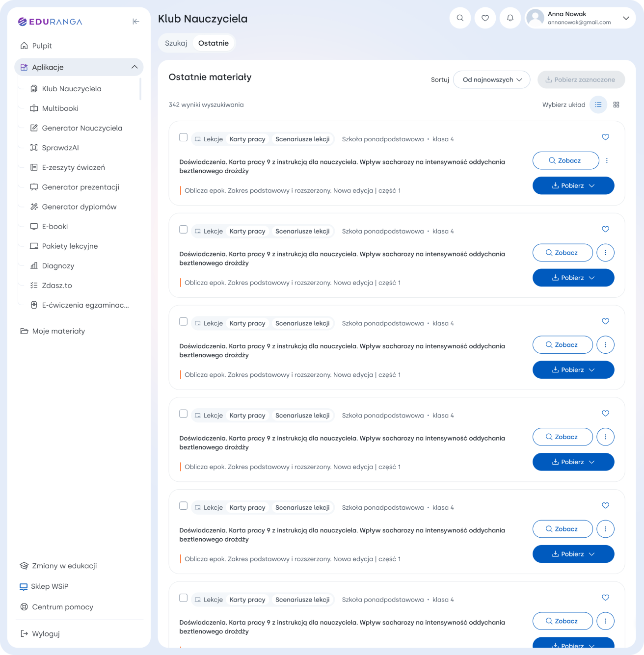Open Generator Nauczyciela
This screenshot has height=655, width=644.
tap(76, 128)
